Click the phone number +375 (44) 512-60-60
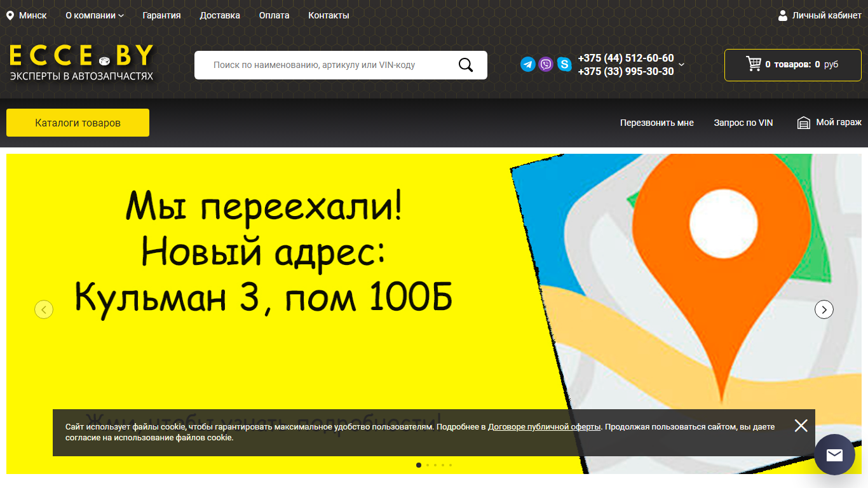 [x=626, y=58]
